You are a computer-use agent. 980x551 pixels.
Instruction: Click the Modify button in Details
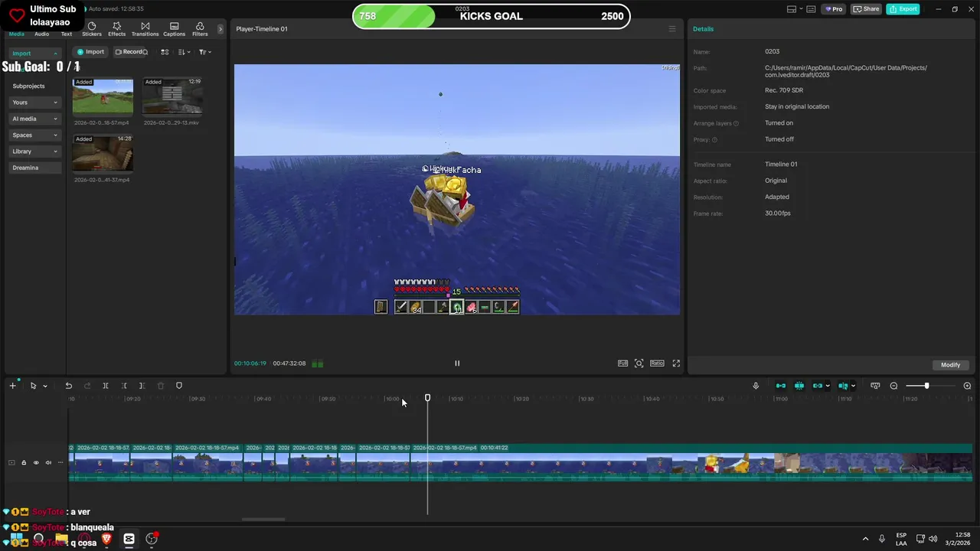(x=950, y=365)
